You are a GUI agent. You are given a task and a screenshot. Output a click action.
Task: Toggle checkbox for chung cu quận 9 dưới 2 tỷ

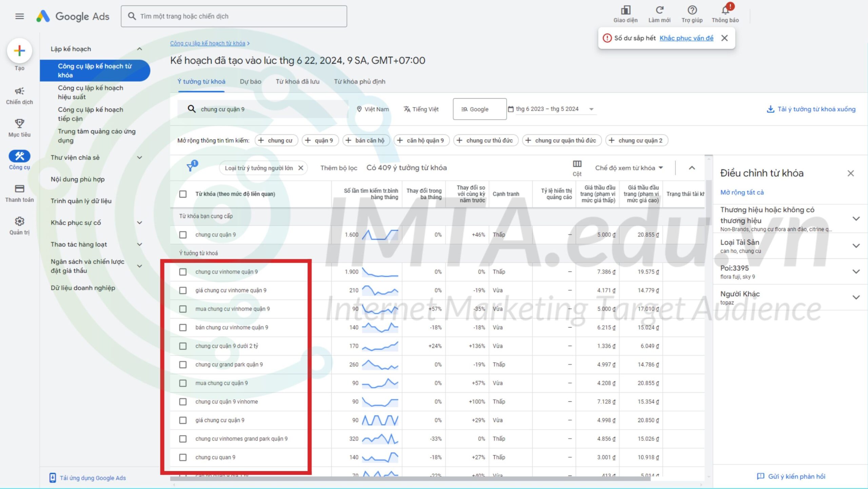[184, 345]
